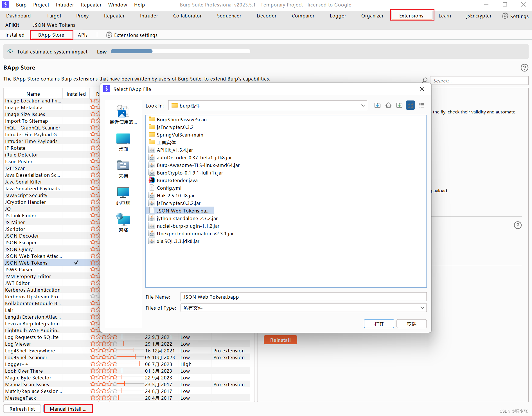Select BurpExtender.java file
This screenshot has height=416, width=532.
coord(173,180)
